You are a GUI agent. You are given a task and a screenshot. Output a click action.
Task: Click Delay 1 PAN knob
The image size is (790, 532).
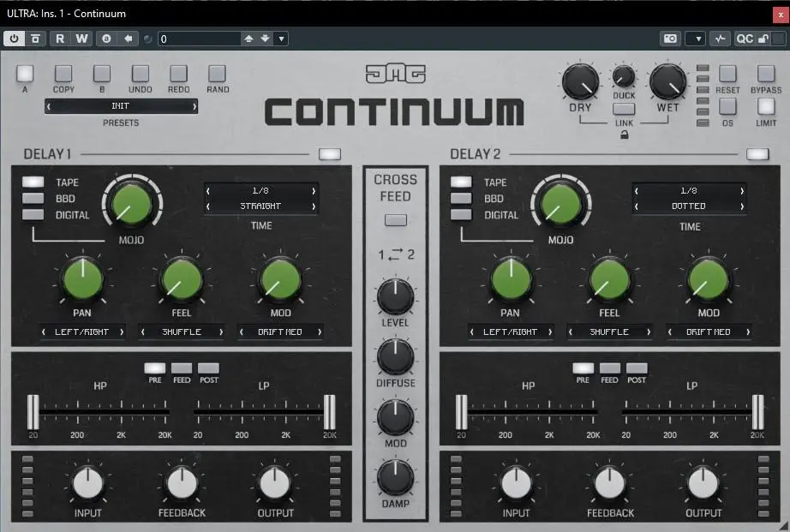click(x=82, y=278)
